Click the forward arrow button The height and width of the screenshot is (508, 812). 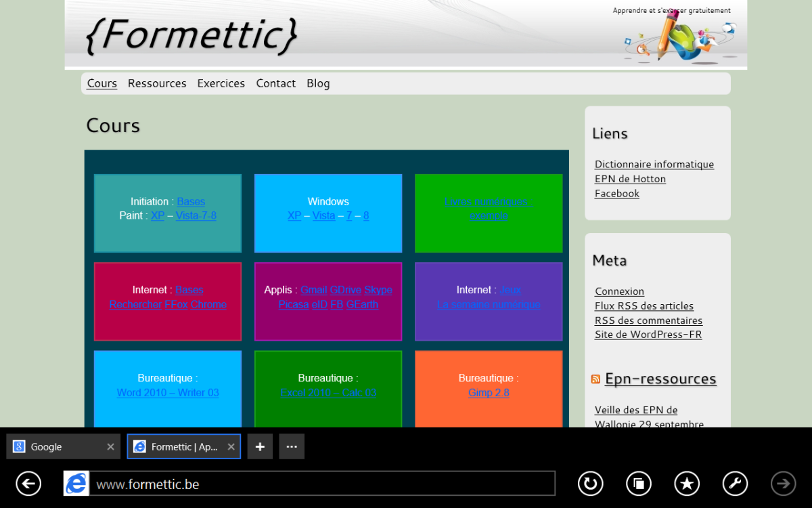[784, 484]
